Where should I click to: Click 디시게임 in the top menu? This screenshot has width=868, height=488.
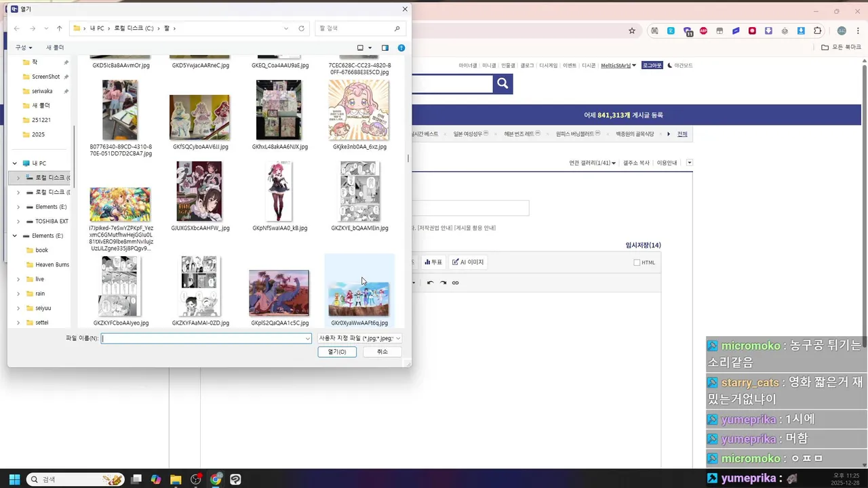pyautogui.click(x=548, y=66)
